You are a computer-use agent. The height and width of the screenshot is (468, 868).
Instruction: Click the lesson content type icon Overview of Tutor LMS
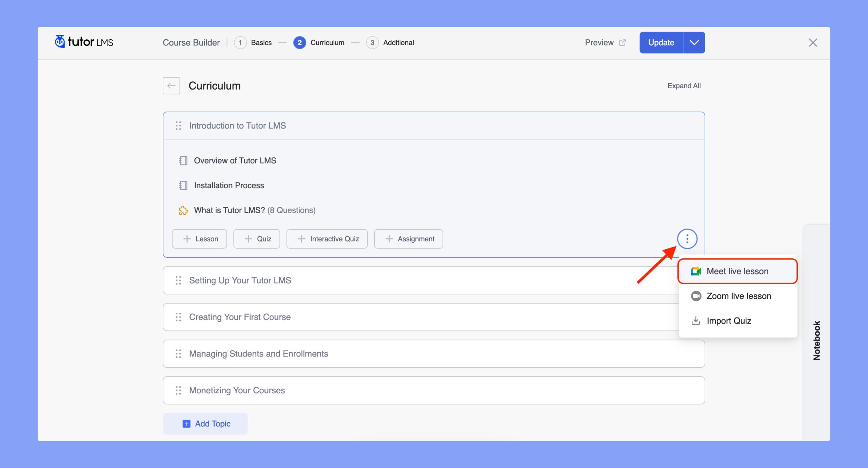tap(184, 160)
